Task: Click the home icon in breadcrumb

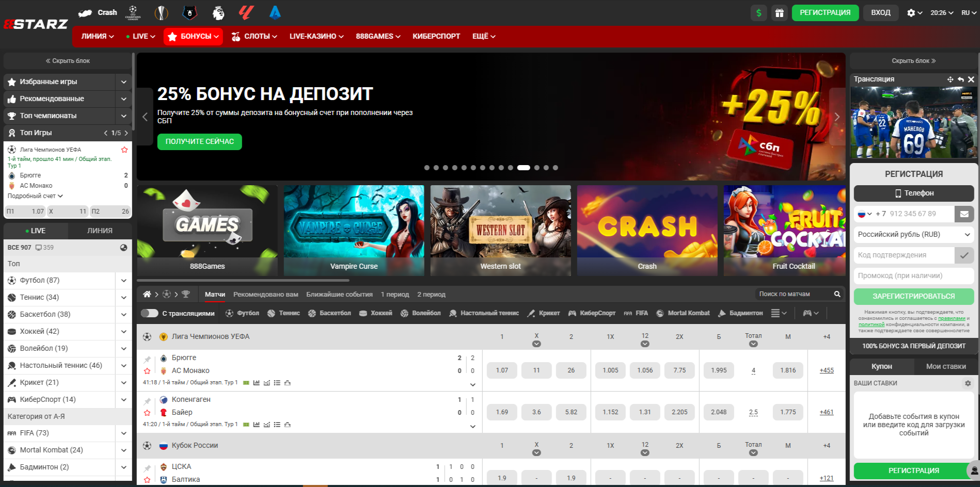Action: (147, 294)
